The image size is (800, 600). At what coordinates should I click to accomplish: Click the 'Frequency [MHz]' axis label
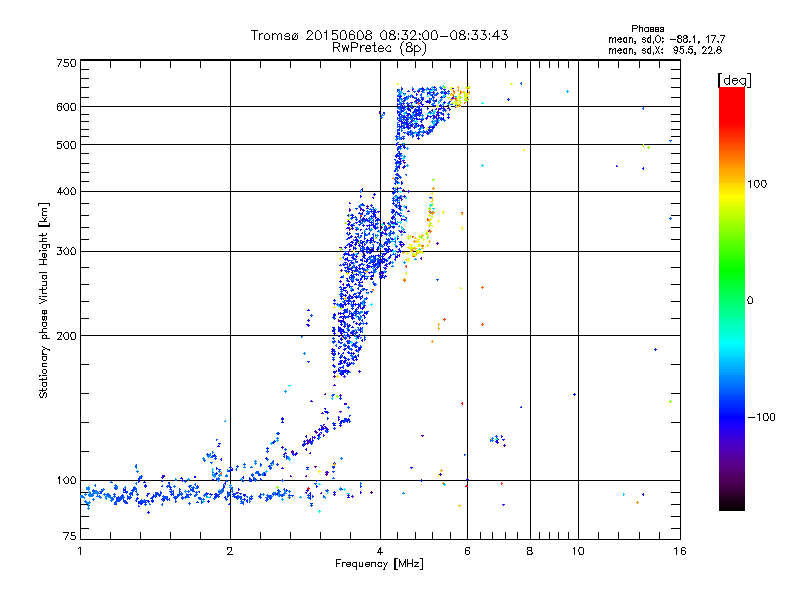tap(379, 564)
